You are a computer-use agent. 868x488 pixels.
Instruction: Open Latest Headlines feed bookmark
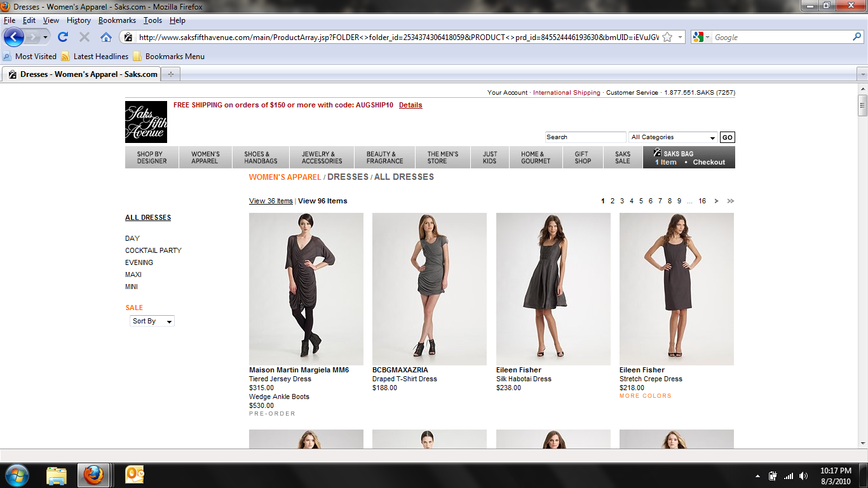(x=95, y=56)
